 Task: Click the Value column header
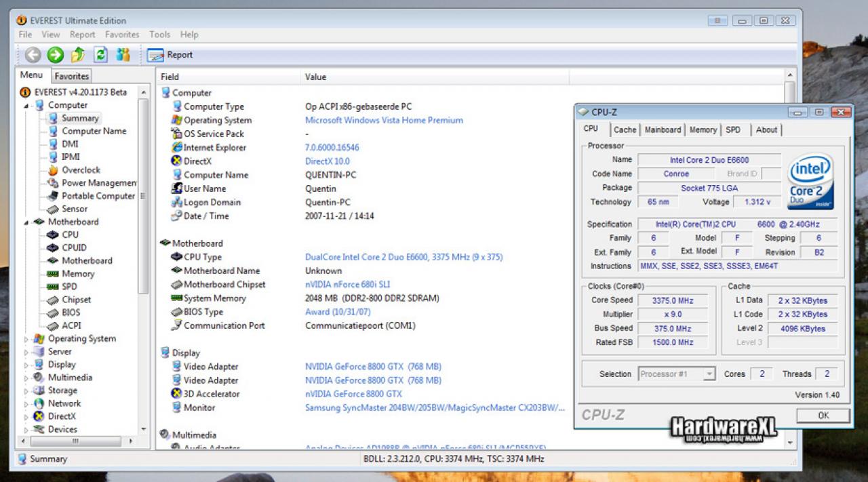pos(434,77)
